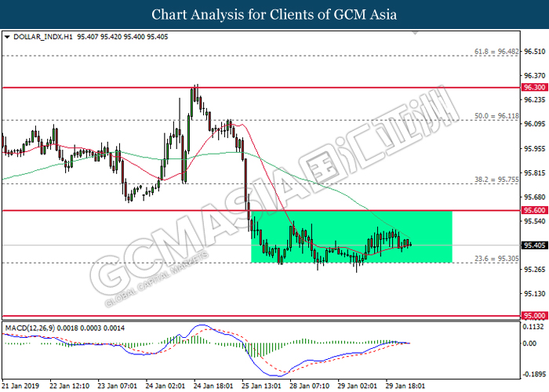The image size is (549, 392).
Task: Click the Fibonacci label 38.2 = 95.755
Action: [496, 180]
